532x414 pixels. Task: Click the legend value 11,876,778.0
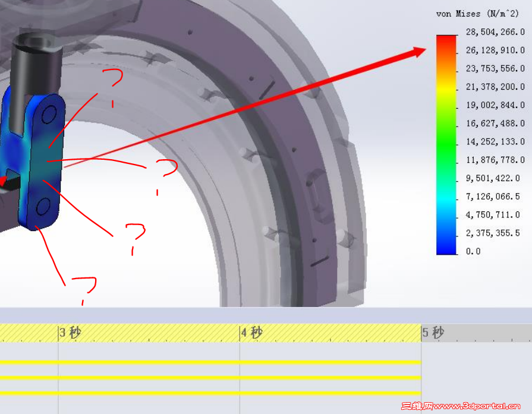[495, 160]
